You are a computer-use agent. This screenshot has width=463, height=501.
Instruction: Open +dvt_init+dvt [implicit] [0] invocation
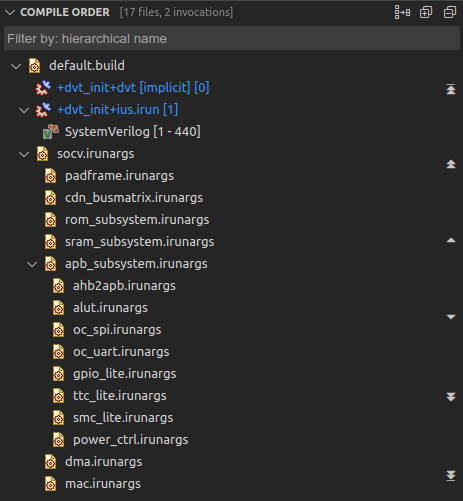coord(133,88)
